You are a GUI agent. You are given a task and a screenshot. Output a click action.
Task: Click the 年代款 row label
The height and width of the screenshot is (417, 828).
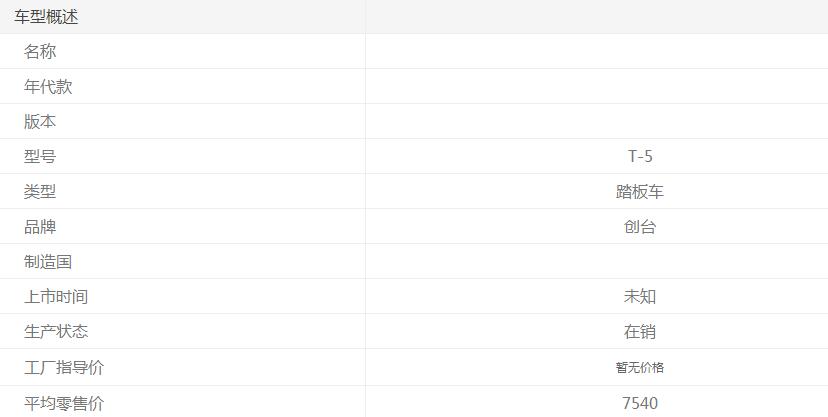click(48, 87)
